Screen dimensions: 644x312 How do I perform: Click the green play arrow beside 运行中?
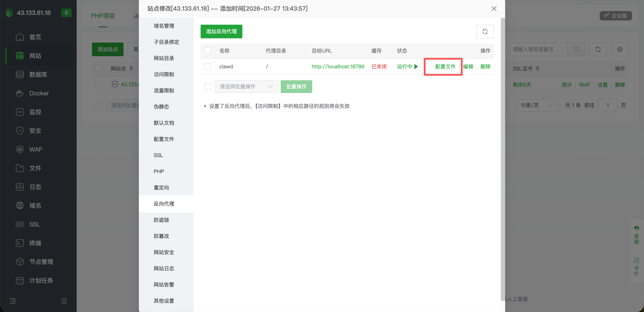(x=416, y=67)
